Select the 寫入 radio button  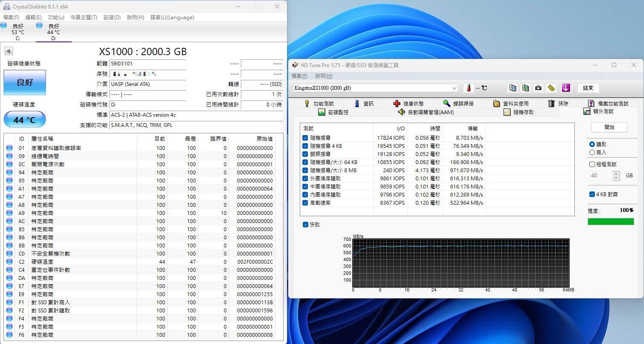592,152
